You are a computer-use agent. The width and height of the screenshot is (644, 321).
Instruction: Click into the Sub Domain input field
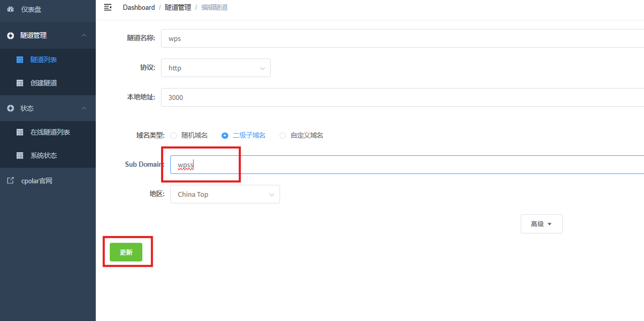404,165
